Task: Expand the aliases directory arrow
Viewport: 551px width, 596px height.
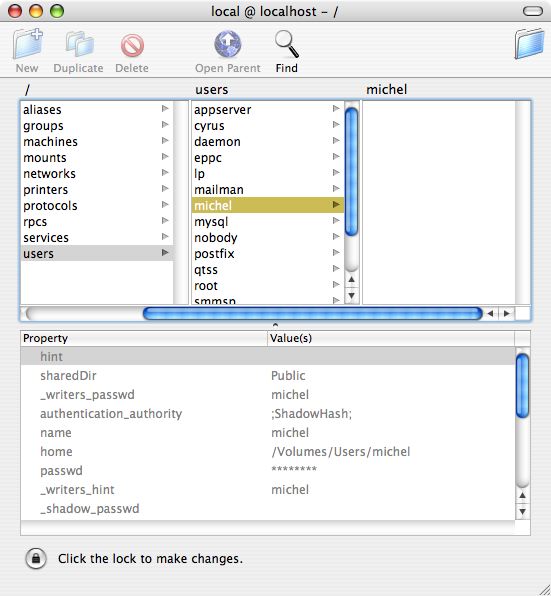Action: tap(165, 109)
